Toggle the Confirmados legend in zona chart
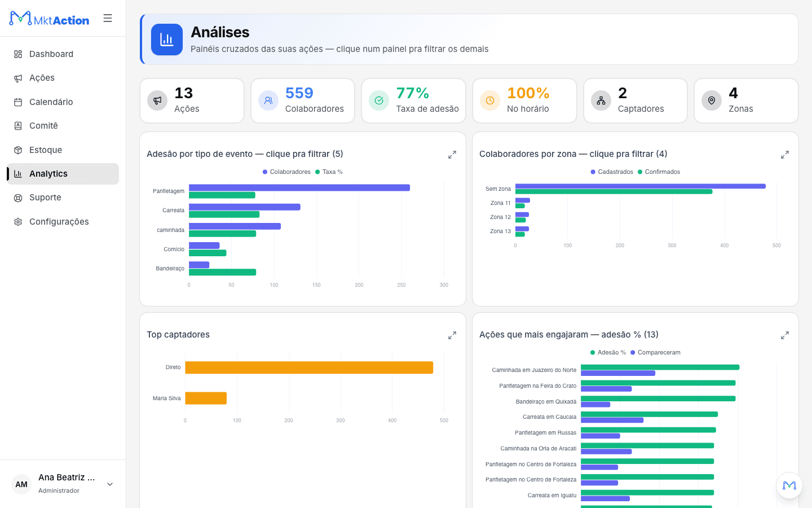The image size is (812, 508). (x=659, y=172)
